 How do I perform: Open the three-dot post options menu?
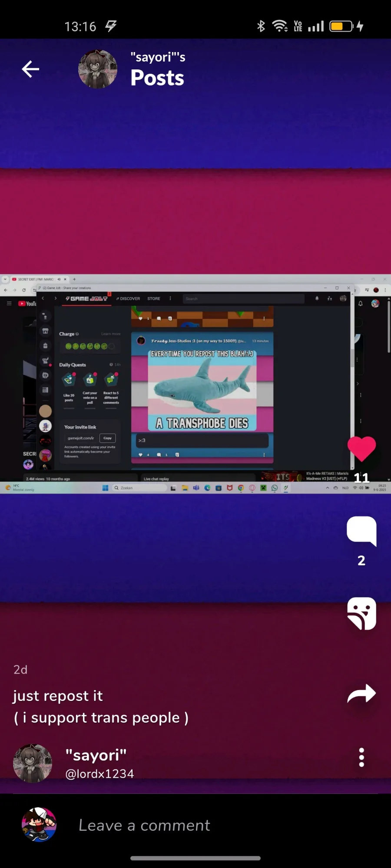click(x=361, y=757)
